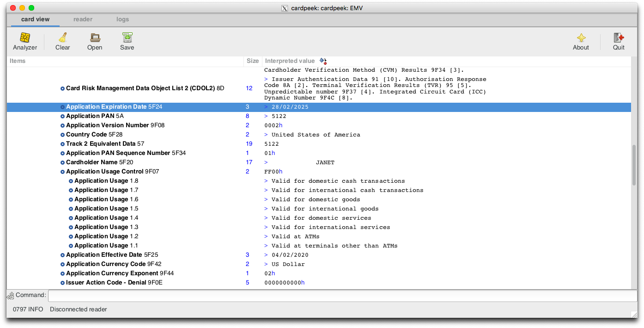
Task: Select Application Usage 1.3 row
Action: 319,227
